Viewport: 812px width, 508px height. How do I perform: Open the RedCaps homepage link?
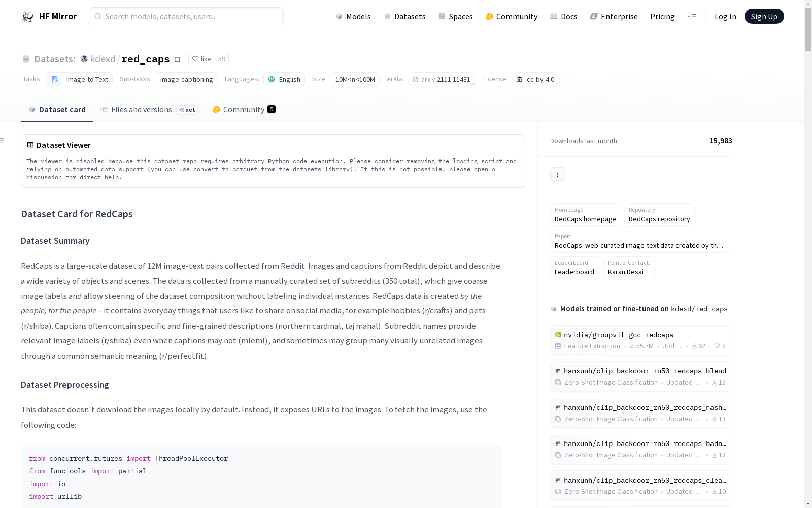click(x=586, y=215)
